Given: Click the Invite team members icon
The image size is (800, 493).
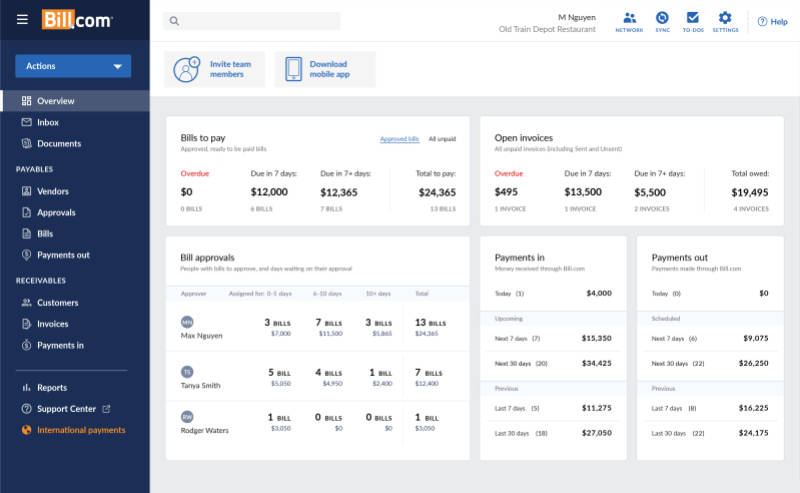Looking at the screenshot, I should coord(187,69).
